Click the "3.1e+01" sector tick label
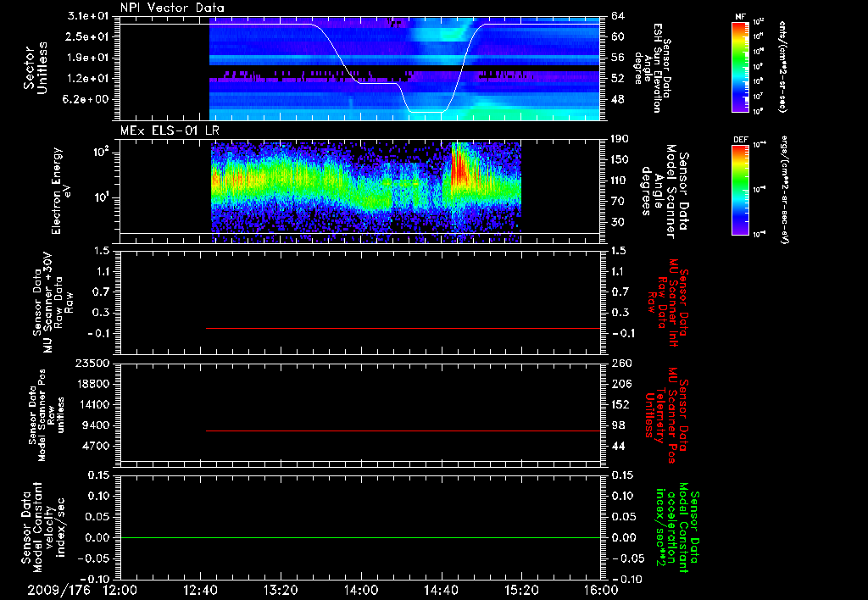 click(x=88, y=16)
